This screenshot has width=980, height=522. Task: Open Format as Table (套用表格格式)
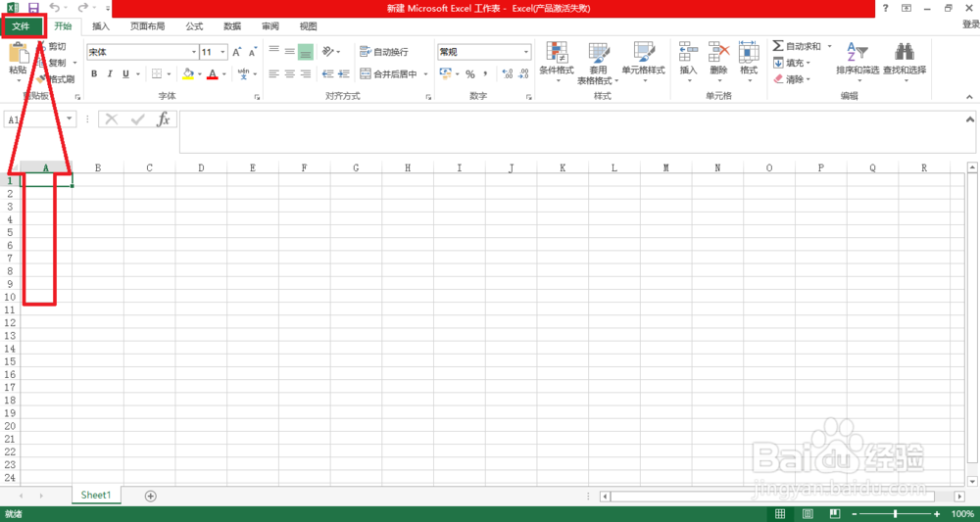point(598,63)
